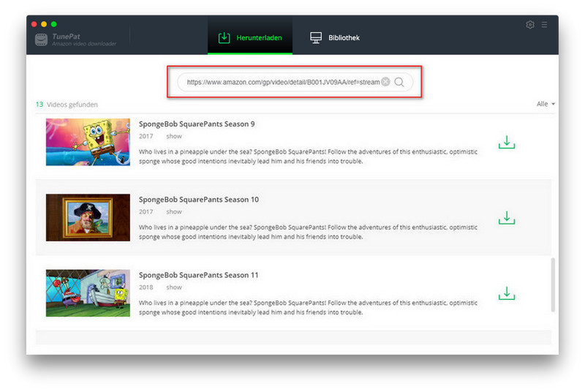
Task: Download SpongeBob SquarePants Season 10
Action: coord(507,218)
